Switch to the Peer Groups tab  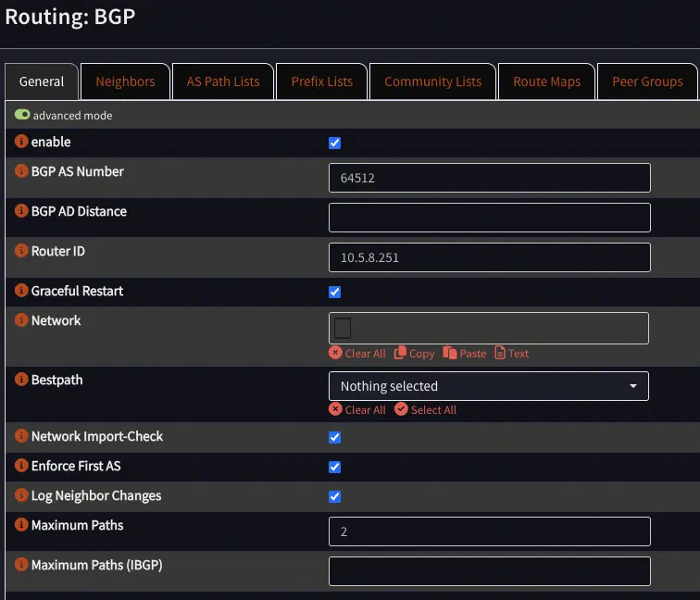[647, 81]
